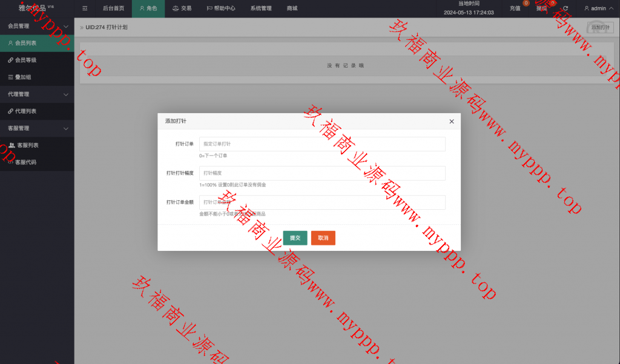620x364 pixels.
Task: Click the 打针订单 input field
Action: pyautogui.click(x=322, y=144)
